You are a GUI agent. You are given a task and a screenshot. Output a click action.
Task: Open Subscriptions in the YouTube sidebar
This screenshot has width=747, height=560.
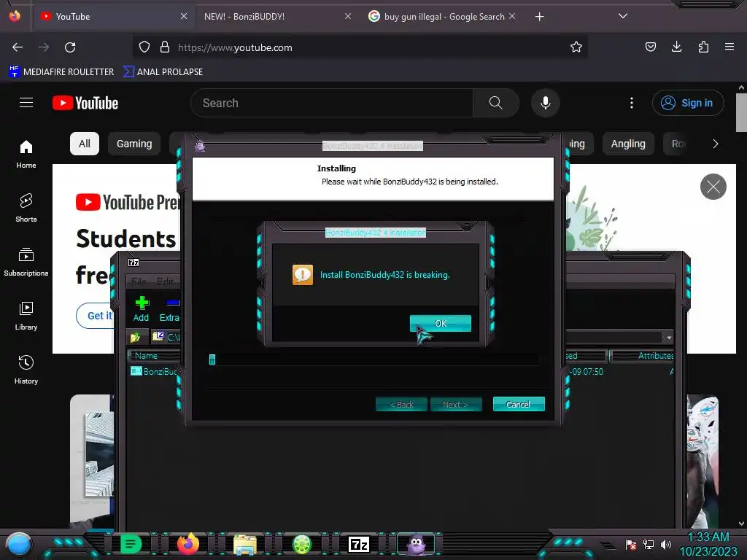point(26,262)
